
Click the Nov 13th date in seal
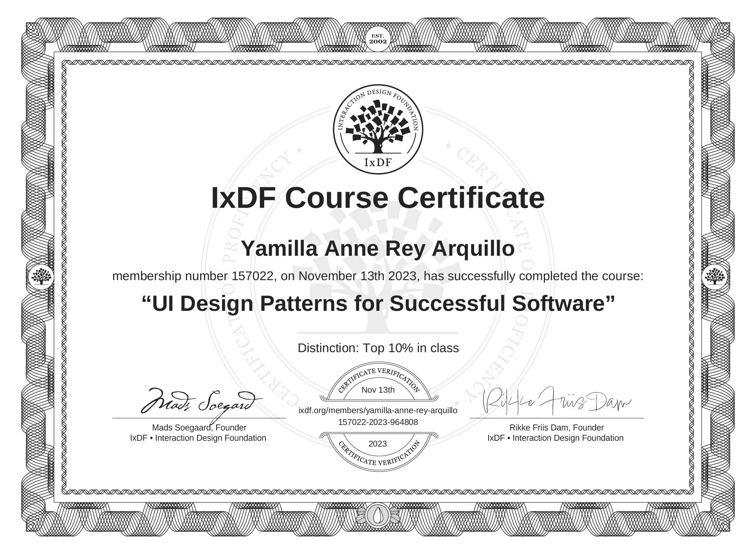(378, 390)
